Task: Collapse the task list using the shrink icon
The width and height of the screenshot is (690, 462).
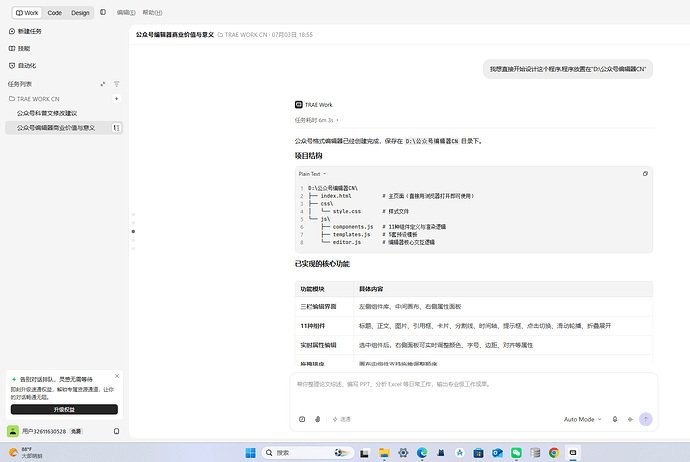Action: pyautogui.click(x=103, y=84)
